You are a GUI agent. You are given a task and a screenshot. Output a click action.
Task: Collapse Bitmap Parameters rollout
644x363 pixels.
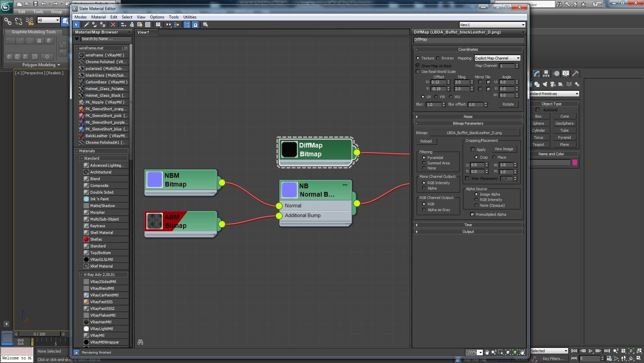(468, 123)
